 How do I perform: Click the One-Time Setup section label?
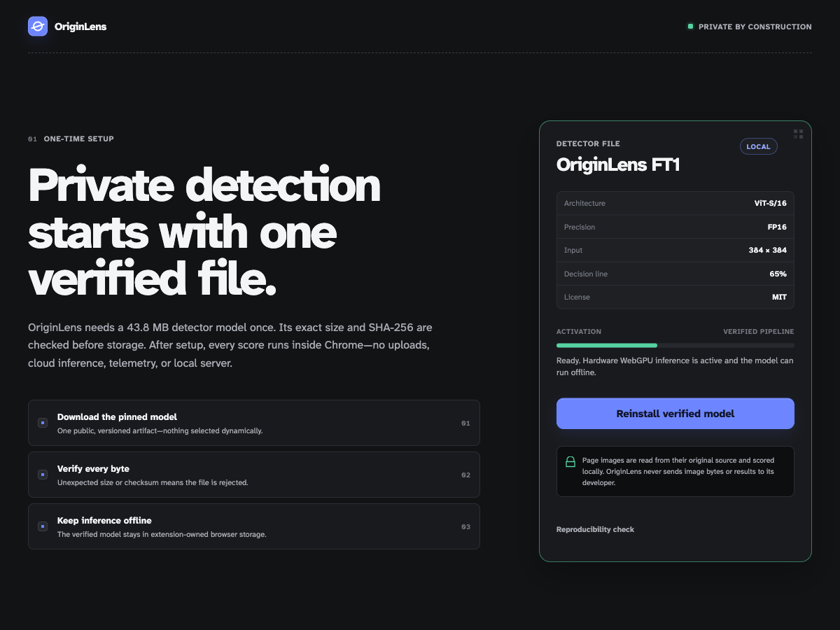pos(78,139)
